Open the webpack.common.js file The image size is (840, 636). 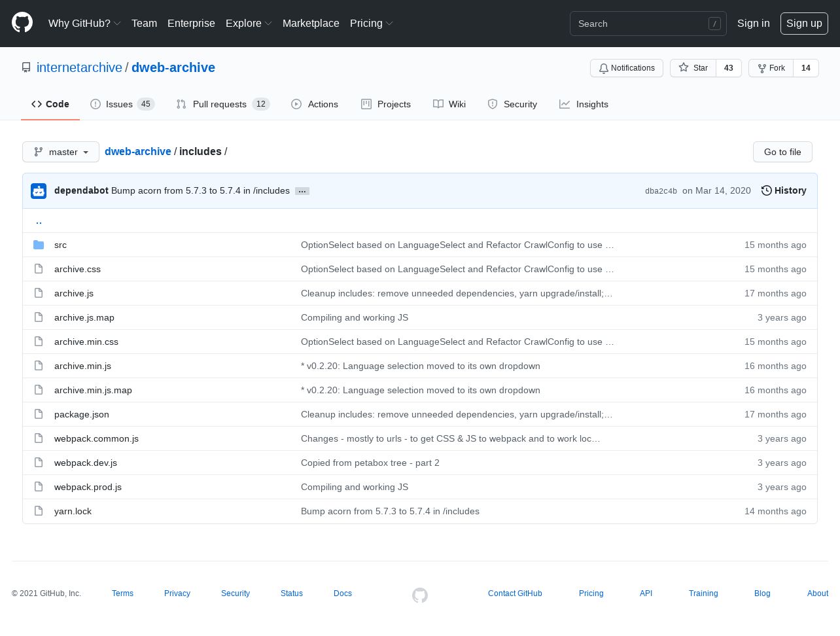[x=96, y=438]
